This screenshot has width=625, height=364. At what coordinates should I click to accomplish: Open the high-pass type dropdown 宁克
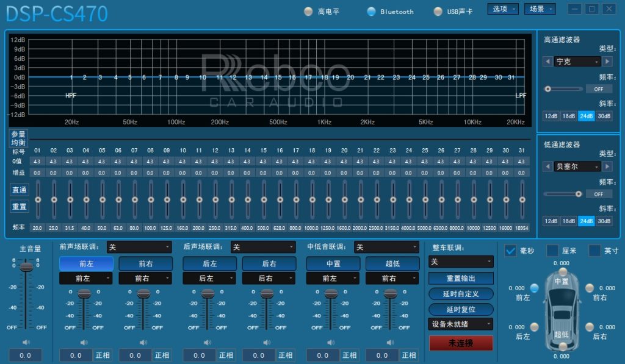click(x=577, y=62)
